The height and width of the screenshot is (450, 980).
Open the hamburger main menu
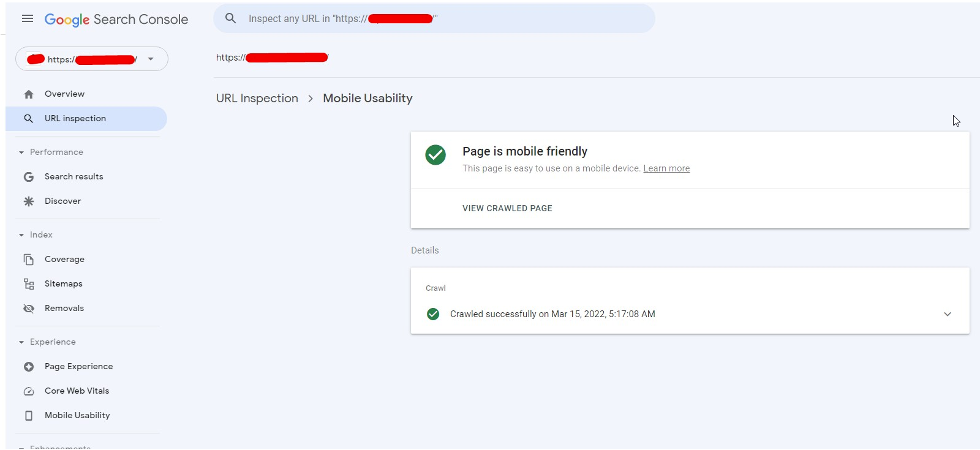(x=28, y=19)
